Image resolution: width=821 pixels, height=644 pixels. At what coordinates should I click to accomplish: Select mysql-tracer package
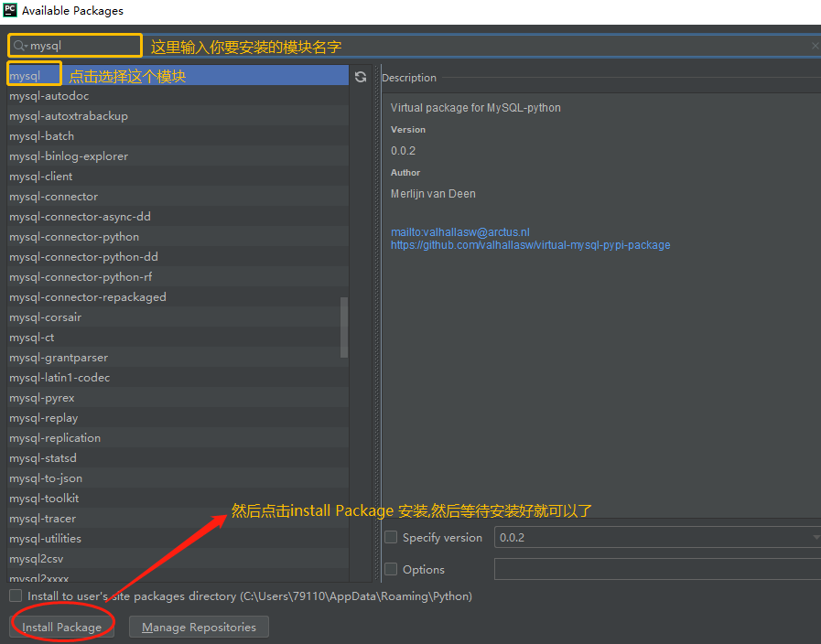pyautogui.click(x=178, y=519)
